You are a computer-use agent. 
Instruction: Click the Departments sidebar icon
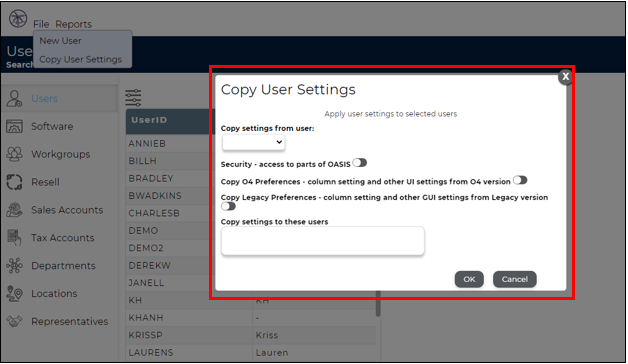pyautogui.click(x=14, y=265)
